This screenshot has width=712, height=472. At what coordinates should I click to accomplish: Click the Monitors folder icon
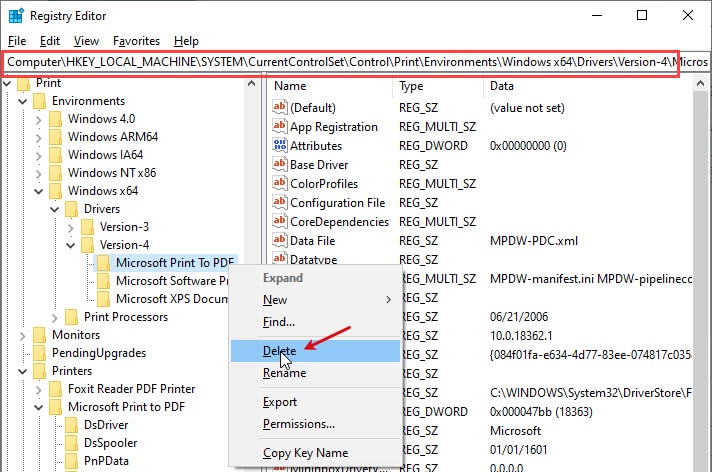click(40, 335)
